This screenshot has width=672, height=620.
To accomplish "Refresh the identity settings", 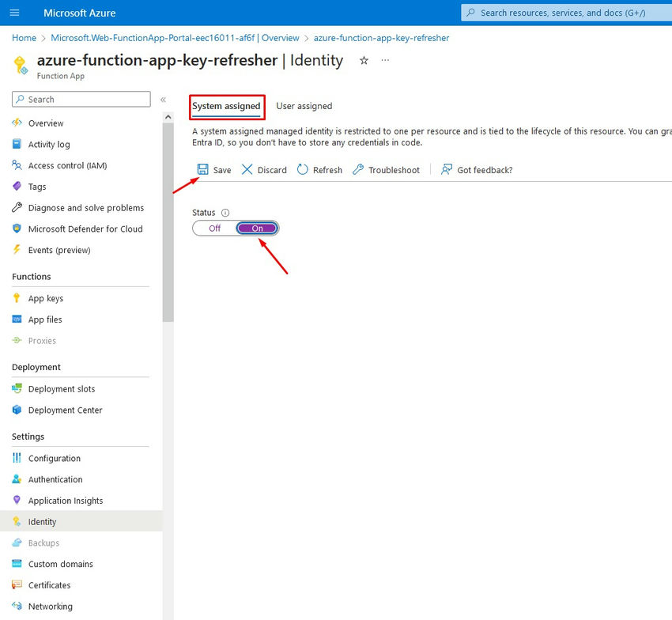I will tap(319, 169).
